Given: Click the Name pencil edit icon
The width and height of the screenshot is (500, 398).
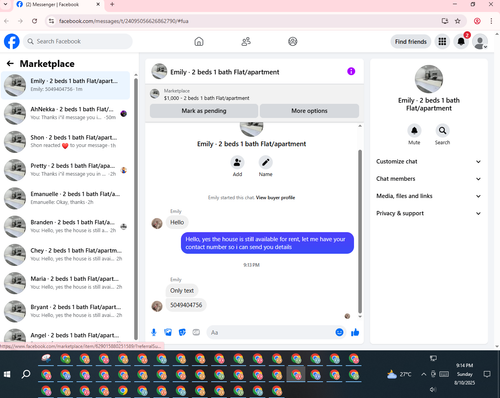Looking at the screenshot, I should click(x=266, y=162).
